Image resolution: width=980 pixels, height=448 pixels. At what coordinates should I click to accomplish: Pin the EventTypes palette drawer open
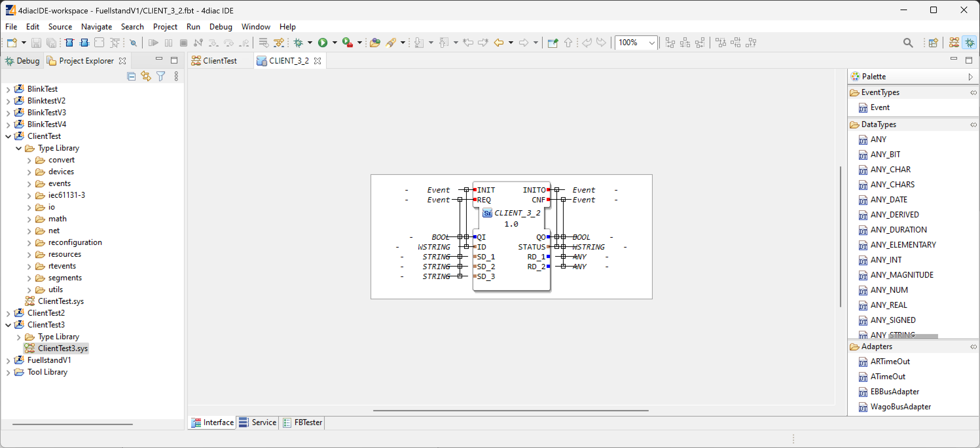point(973,92)
